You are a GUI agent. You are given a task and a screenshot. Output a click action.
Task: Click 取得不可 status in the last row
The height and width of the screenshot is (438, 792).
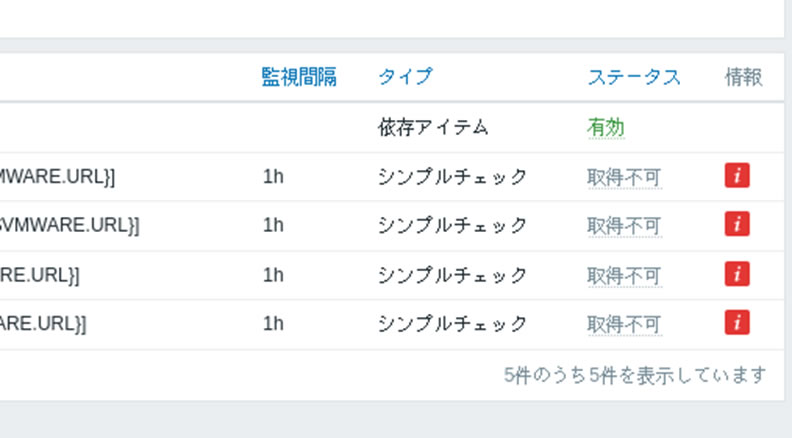(624, 324)
